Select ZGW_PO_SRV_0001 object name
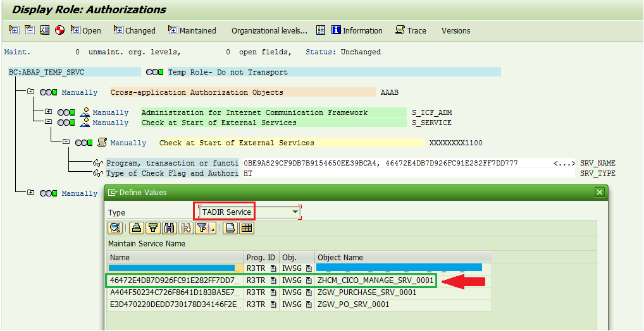644x331 pixels. (353, 304)
